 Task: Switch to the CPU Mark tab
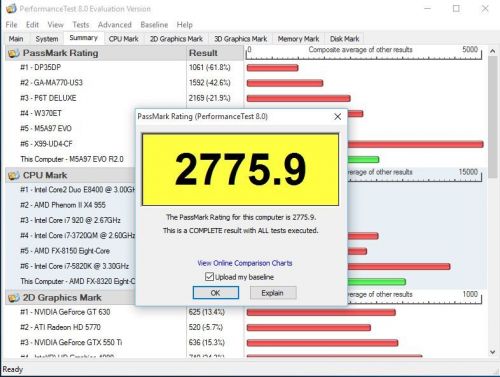coord(123,39)
